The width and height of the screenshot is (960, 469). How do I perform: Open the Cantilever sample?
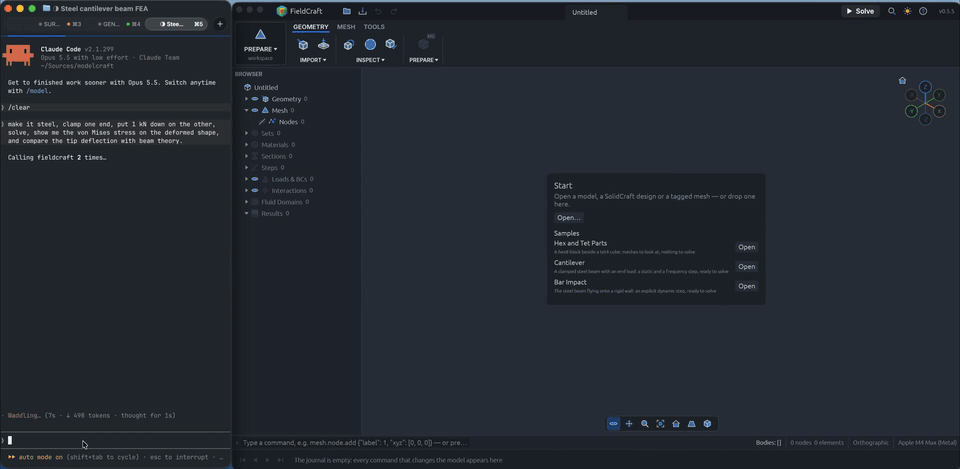(x=746, y=266)
